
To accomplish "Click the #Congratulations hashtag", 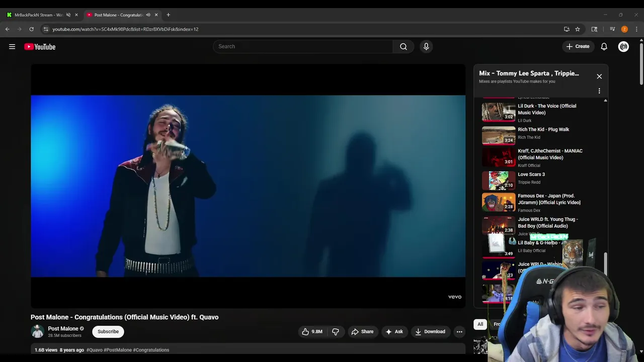I will pos(151,350).
